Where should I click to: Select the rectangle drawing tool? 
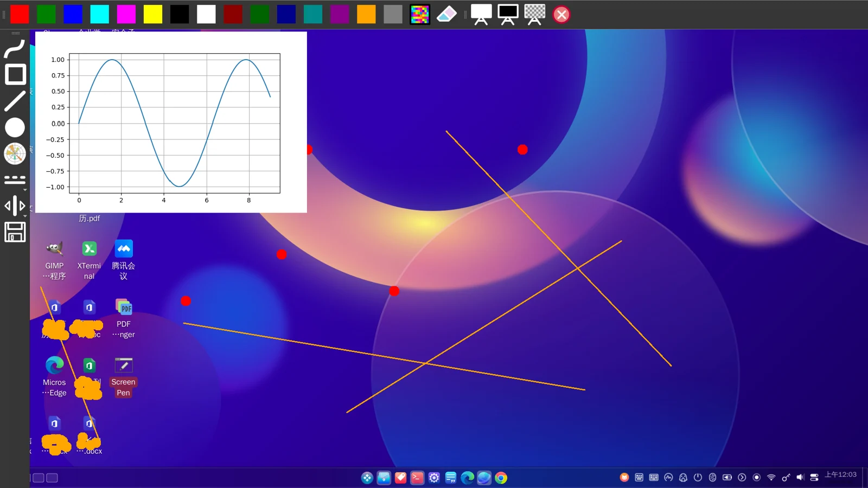tap(15, 74)
